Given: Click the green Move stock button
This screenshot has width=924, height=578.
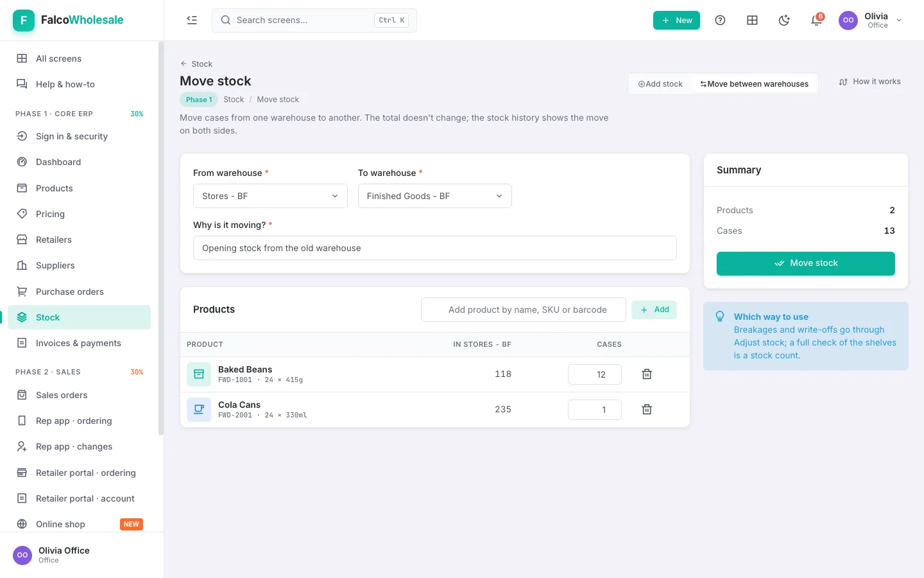Looking at the screenshot, I should [806, 263].
